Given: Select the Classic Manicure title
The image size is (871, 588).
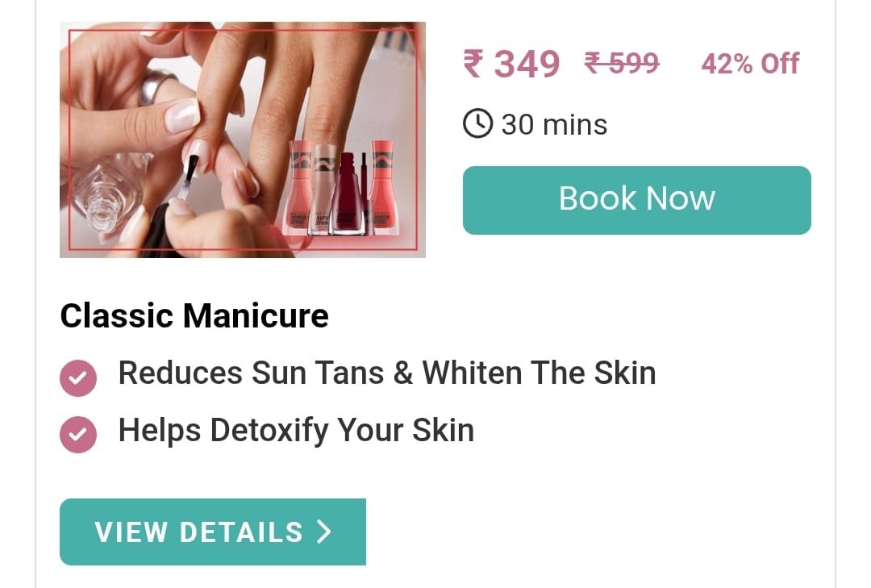Looking at the screenshot, I should (x=194, y=315).
